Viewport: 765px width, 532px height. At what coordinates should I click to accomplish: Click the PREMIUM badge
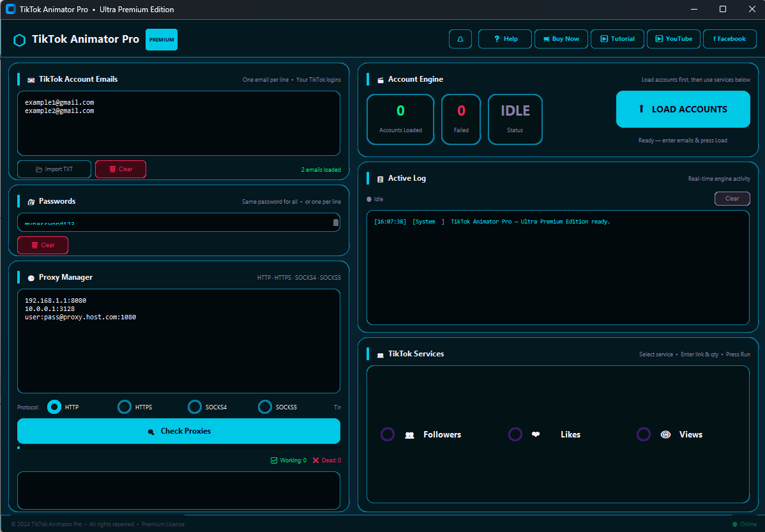pyautogui.click(x=162, y=40)
